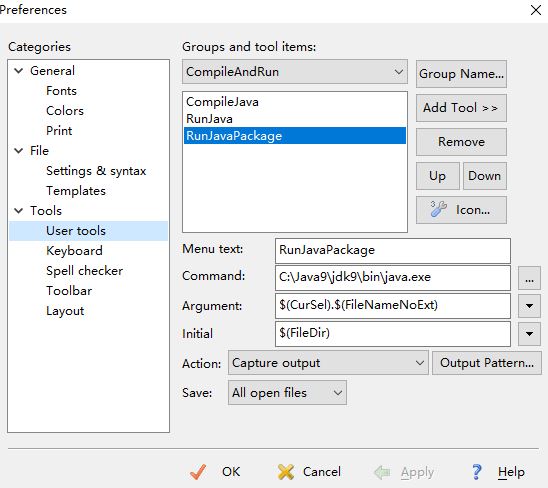Select Tools category label
Screen dimensions: 548x488
tap(45, 211)
